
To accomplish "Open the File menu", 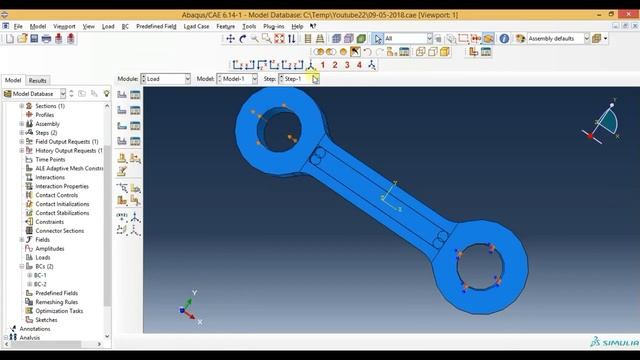I will tap(18, 26).
